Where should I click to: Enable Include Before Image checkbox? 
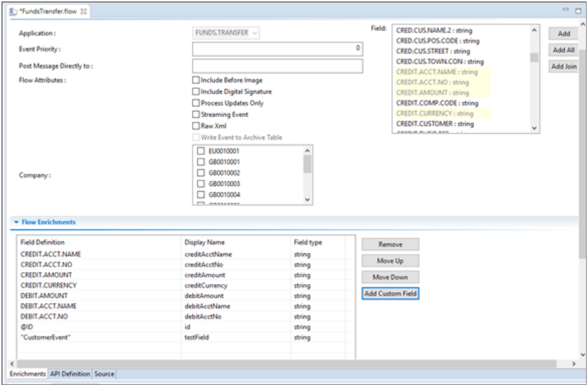196,80
